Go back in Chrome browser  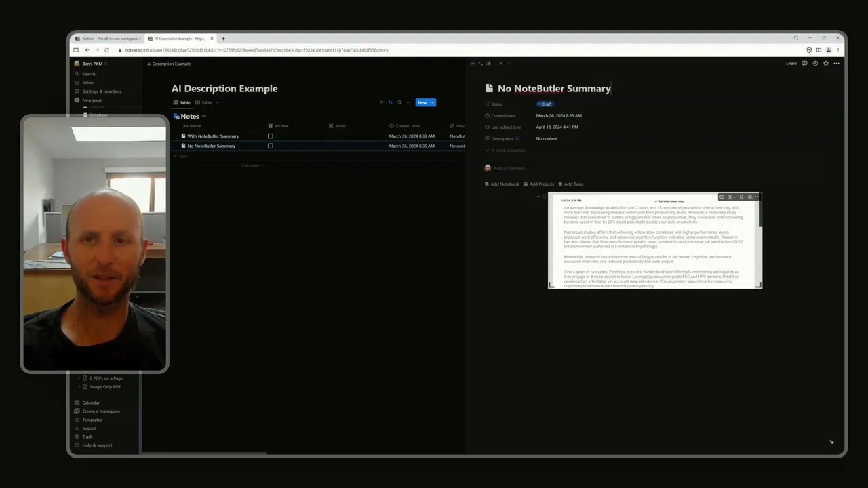click(x=87, y=50)
